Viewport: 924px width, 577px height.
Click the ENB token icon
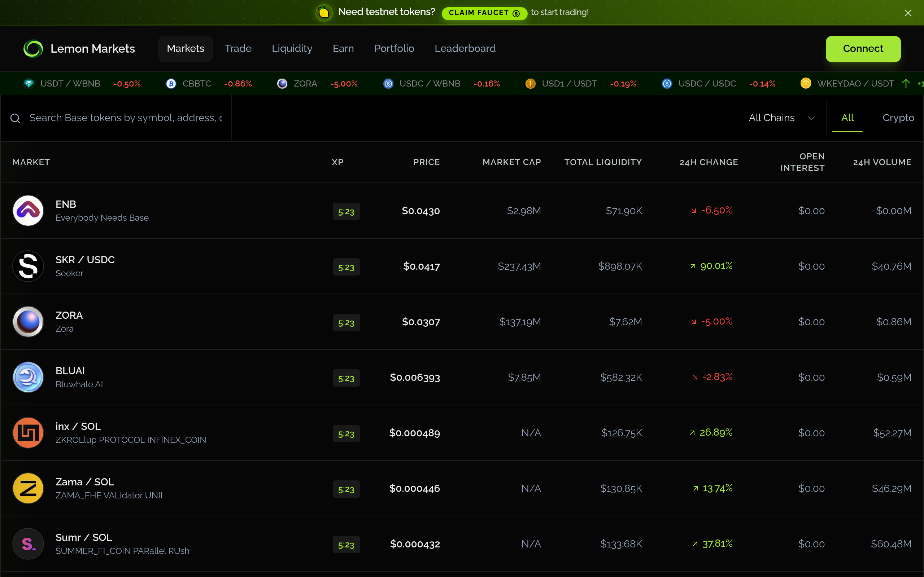(28, 211)
